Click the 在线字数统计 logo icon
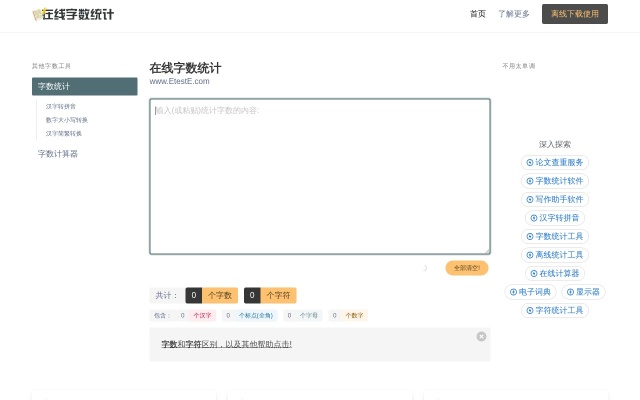Viewport: 640px width, 400px height. [38, 15]
